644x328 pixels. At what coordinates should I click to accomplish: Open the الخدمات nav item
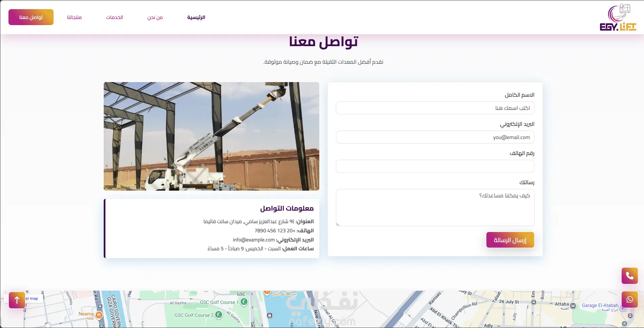click(x=115, y=17)
